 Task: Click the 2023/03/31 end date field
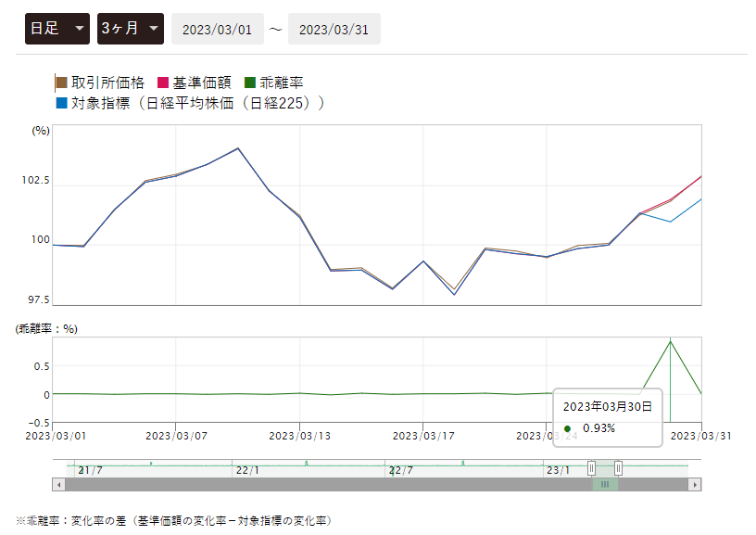point(334,28)
